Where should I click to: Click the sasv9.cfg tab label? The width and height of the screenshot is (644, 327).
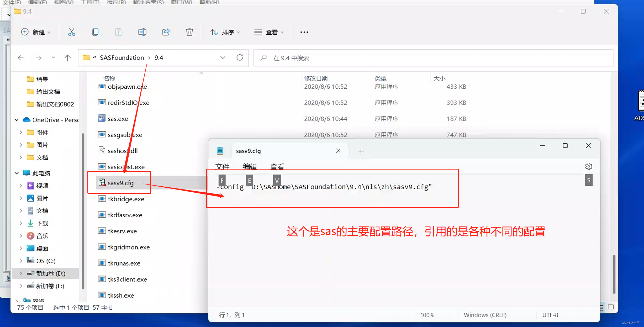click(x=248, y=151)
